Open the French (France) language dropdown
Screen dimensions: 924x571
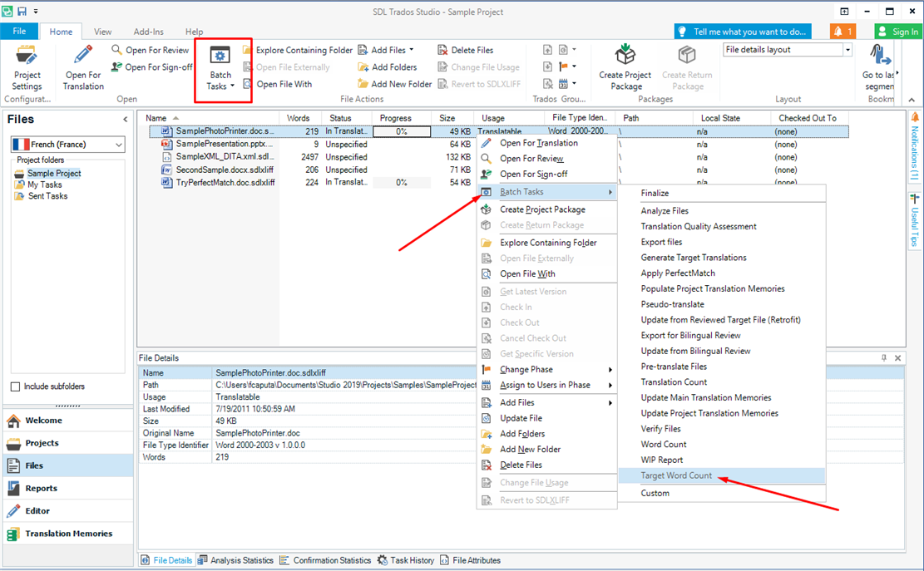tap(67, 145)
